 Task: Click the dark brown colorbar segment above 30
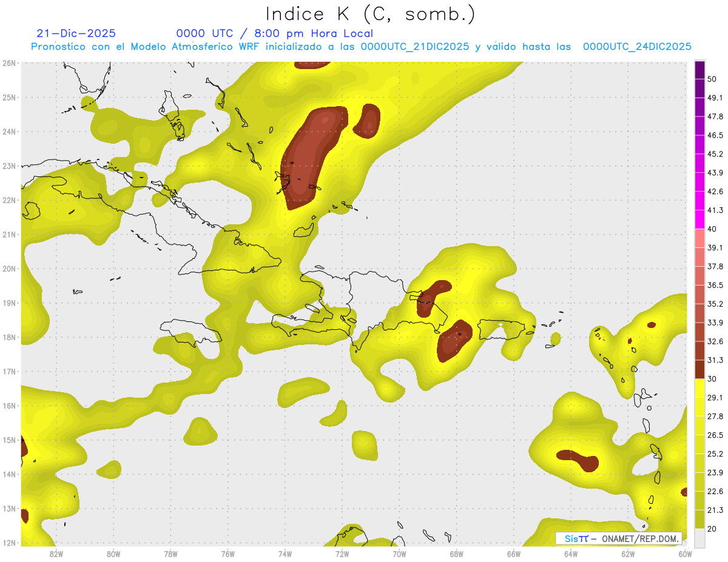pyautogui.click(x=699, y=369)
